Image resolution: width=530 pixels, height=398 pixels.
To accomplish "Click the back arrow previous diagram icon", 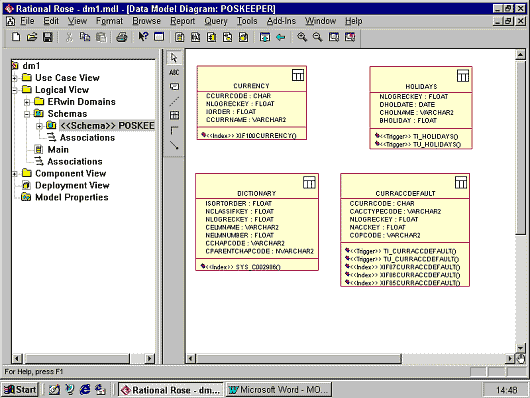I will pyautogui.click(x=281, y=37).
